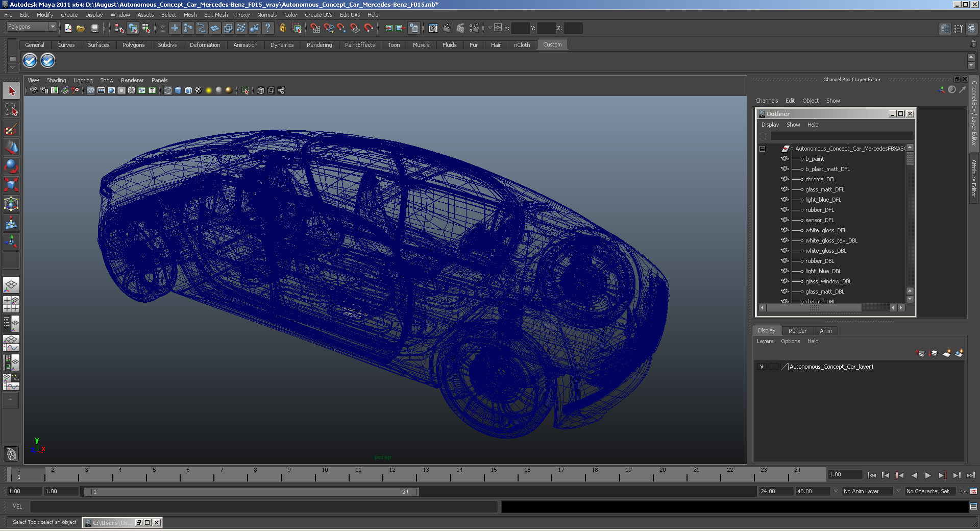Open the script editor icon

[x=973, y=506]
